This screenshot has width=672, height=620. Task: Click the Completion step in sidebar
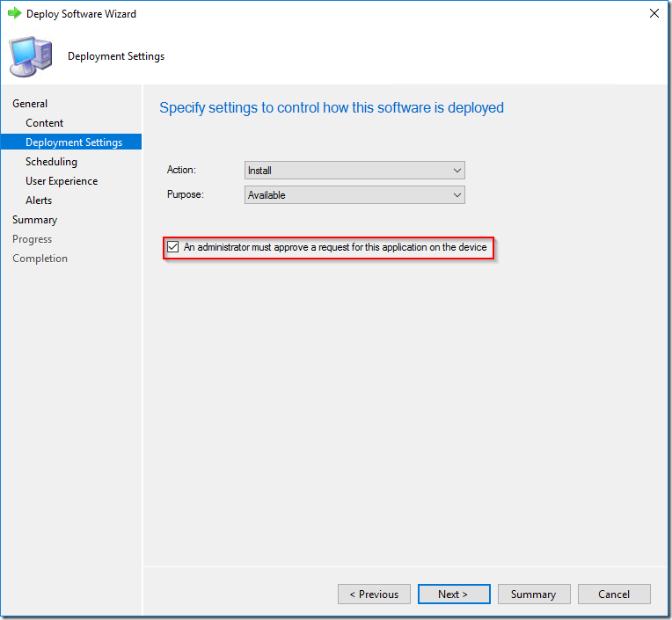tap(40, 259)
